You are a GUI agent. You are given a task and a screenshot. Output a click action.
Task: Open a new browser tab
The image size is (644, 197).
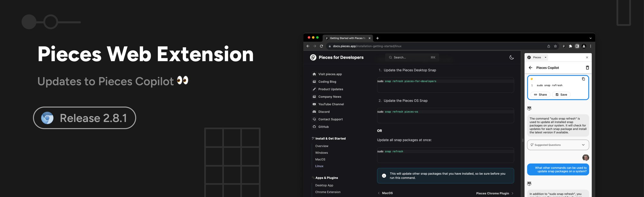pos(377,38)
